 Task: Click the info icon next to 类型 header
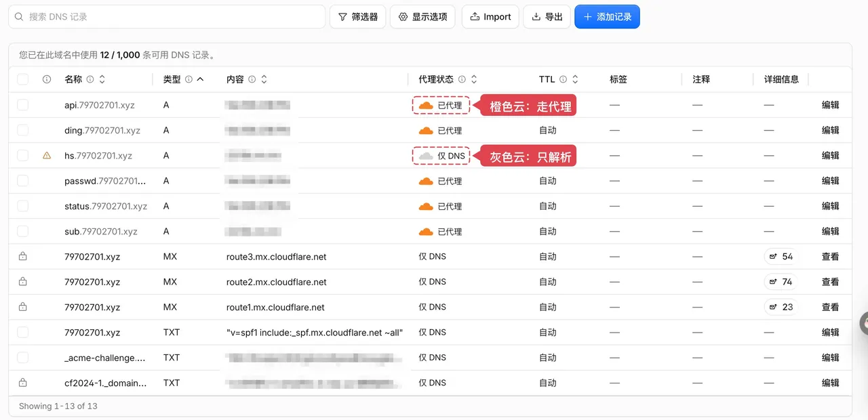point(189,79)
